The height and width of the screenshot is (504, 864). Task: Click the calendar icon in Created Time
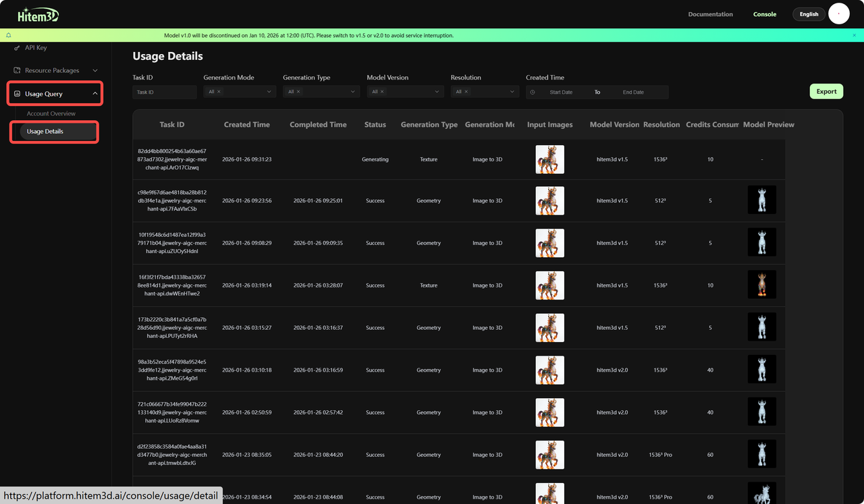533,92
